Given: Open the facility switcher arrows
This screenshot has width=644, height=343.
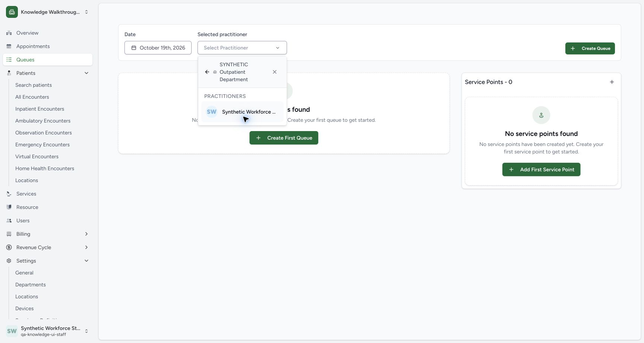Looking at the screenshot, I should click(86, 12).
